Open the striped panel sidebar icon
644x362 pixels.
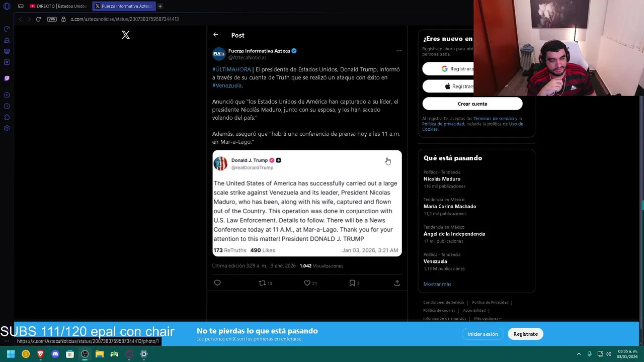click(7, 51)
